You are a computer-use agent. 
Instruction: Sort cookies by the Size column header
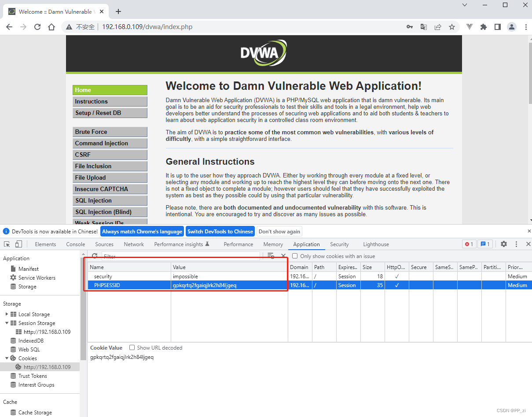(x=372, y=267)
